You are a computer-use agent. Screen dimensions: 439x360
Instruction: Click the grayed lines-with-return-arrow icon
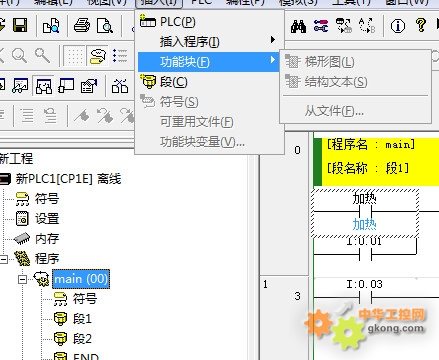point(50,116)
